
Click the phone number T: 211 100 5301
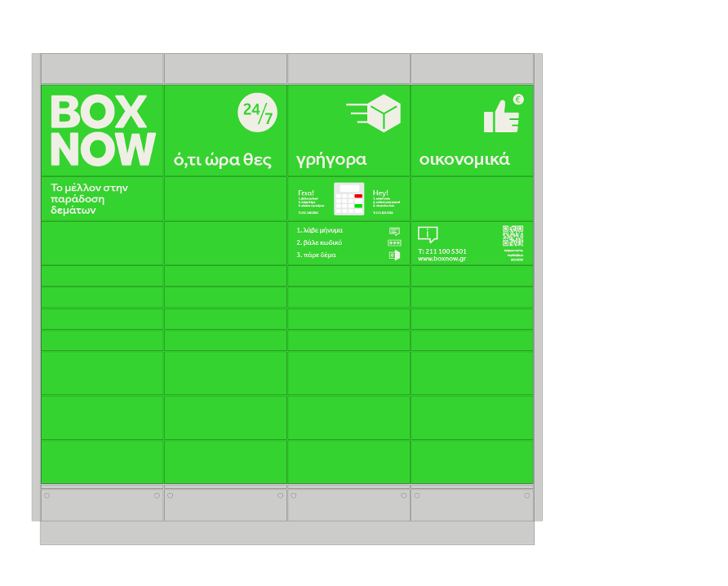point(442,251)
